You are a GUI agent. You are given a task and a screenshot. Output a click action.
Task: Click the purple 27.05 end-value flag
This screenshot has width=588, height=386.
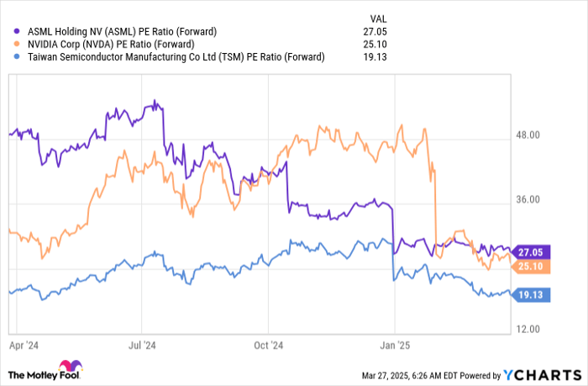pos(532,251)
